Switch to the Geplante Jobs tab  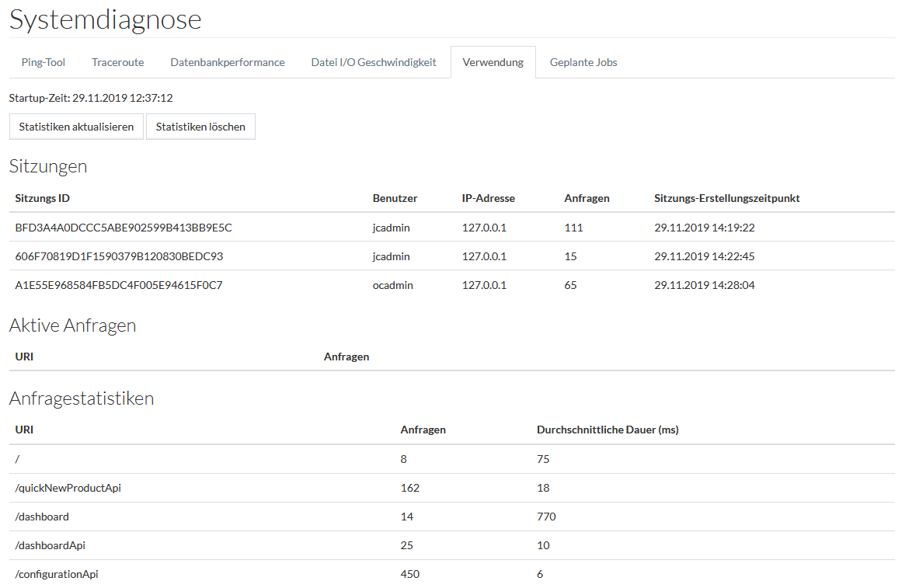coord(583,62)
